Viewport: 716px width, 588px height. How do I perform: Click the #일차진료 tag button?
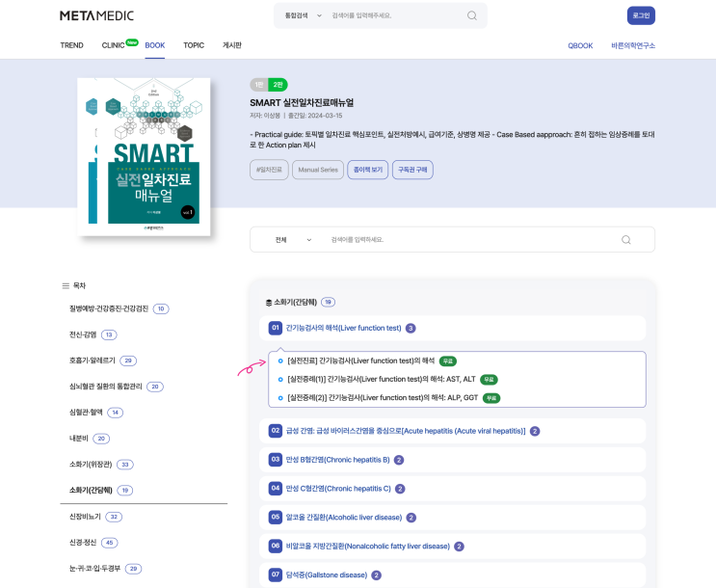pos(269,170)
